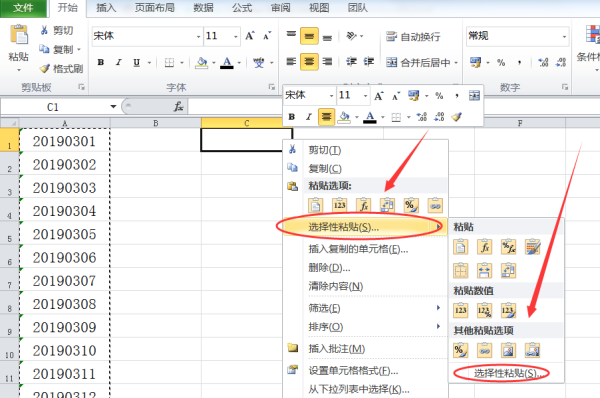Screen dimensions: 600x398
Task: Click the Borders icon in the ribbon
Action: click(169, 62)
